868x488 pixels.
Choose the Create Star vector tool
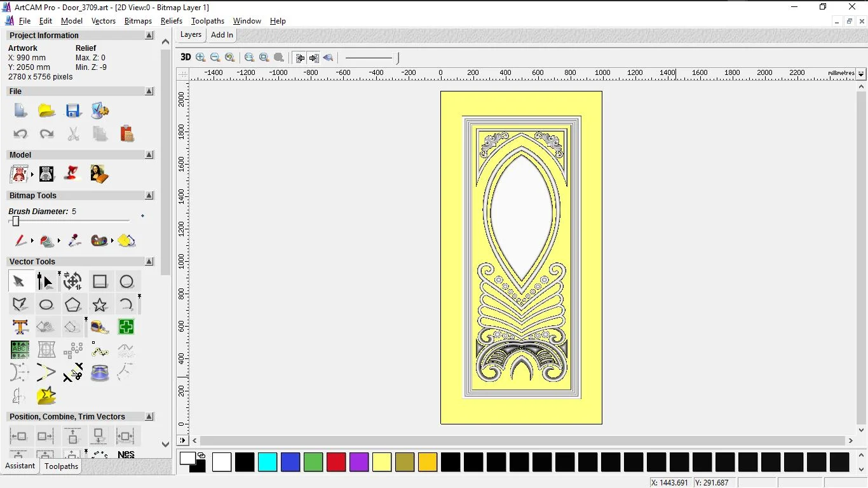point(100,305)
